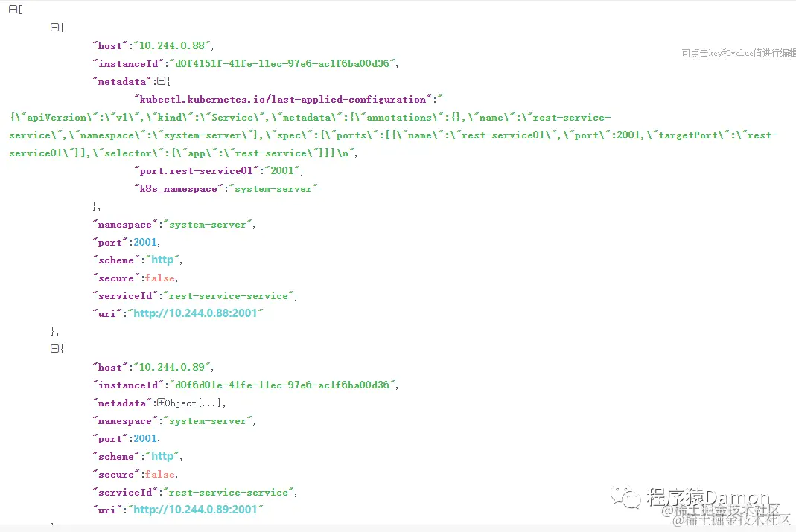Image resolution: width=796 pixels, height=532 pixels.
Task: Click port value 2001 in the second instance
Action: 145,439
